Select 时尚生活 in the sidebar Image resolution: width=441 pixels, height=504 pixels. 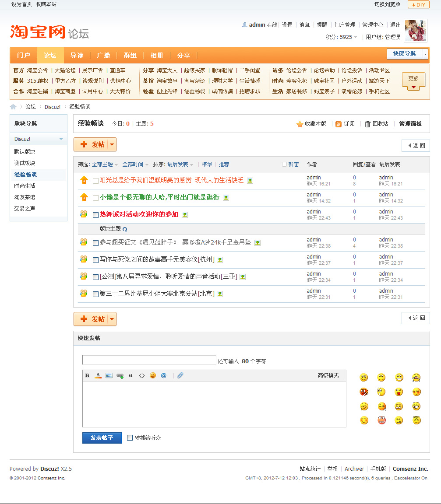tap(25, 186)
